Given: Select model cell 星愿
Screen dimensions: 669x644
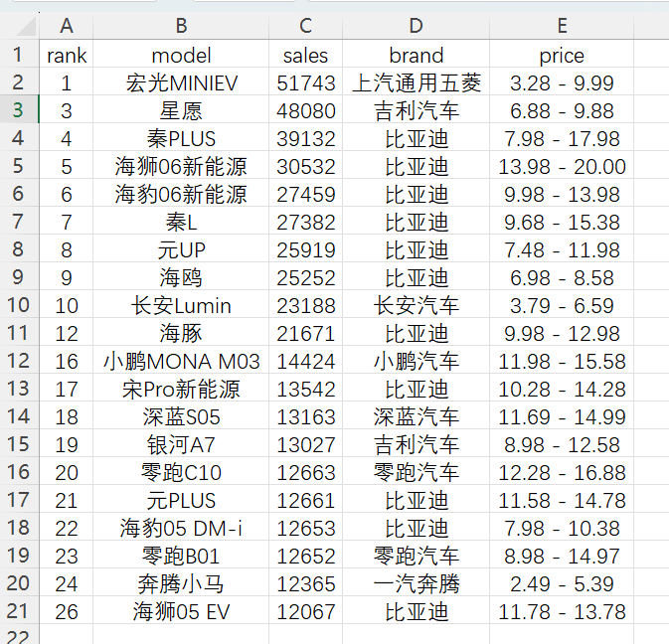Looking at the screenshot, I should [x=181, y=109].
